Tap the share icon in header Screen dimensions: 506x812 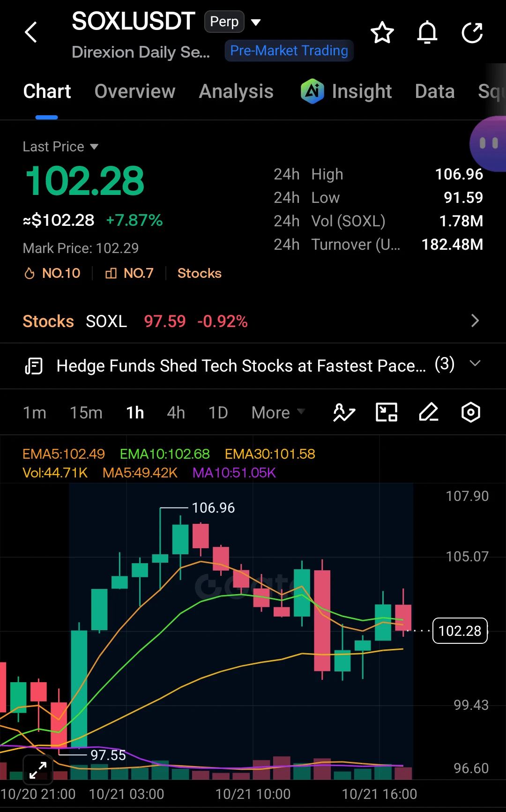472,33
